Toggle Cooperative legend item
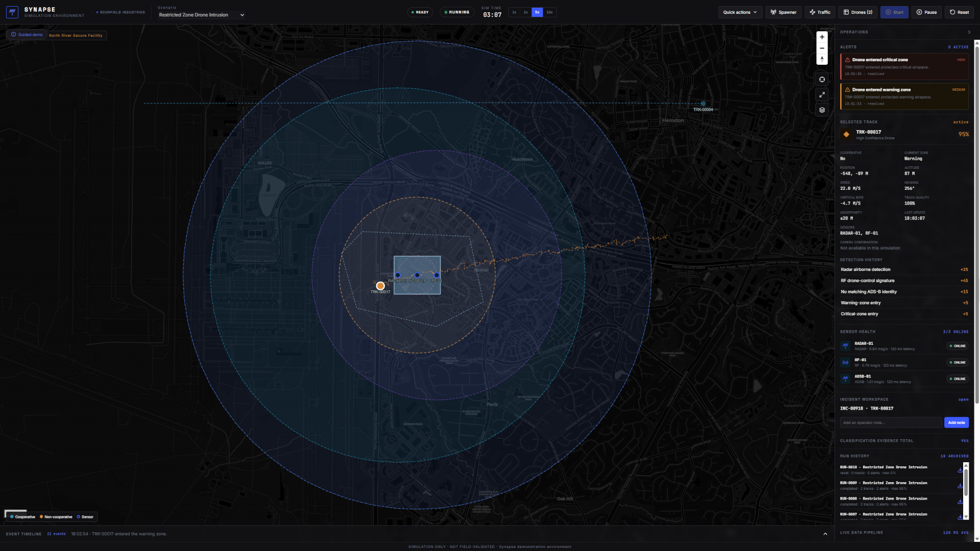Image resolution: width=980 pixels, height=551 pixels. click(x=22, y=517)
